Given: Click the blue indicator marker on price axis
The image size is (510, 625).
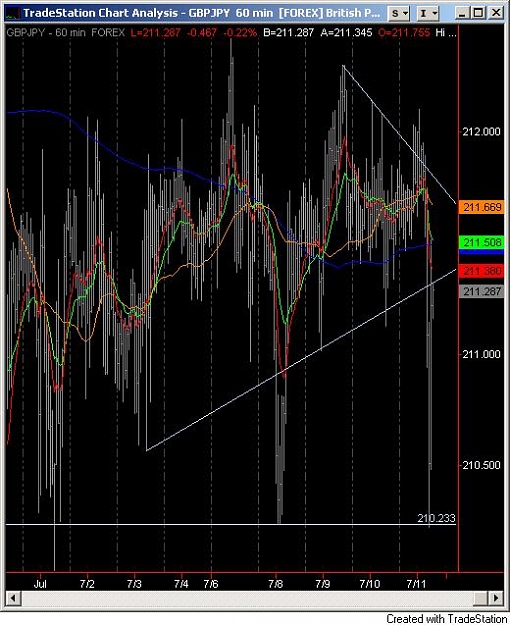Looking at the screenshot, I should pyautogui.click(x=481, y=252).
